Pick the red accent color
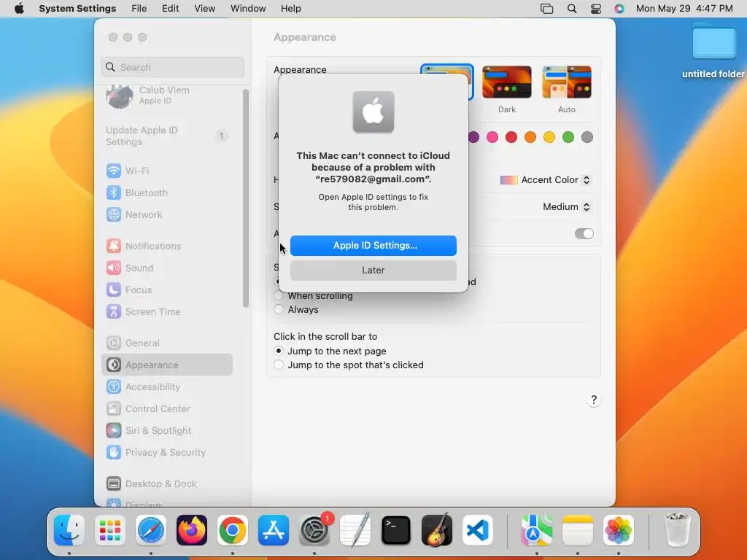The height and width of the screenshot is (560, 747). pos(511,137)
